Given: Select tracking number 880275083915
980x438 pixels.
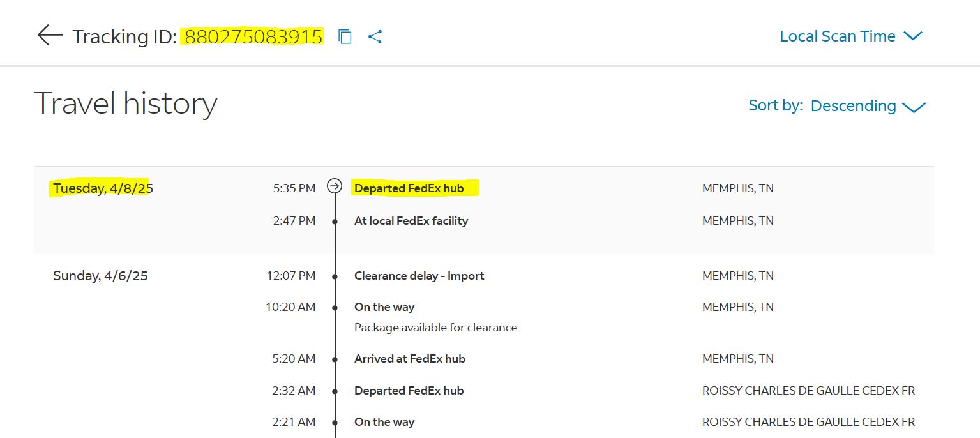Looking at the screenshot, I should click(253, 36).
